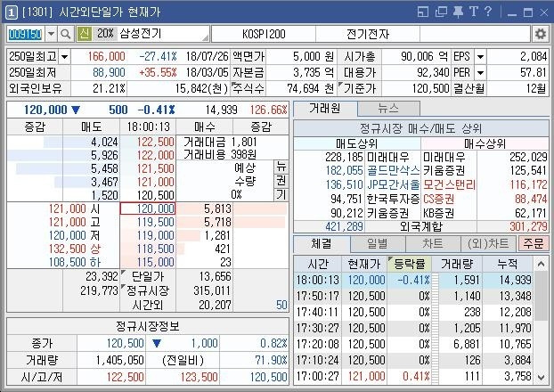Toggle the 권 side button

[x=281, y=180]
